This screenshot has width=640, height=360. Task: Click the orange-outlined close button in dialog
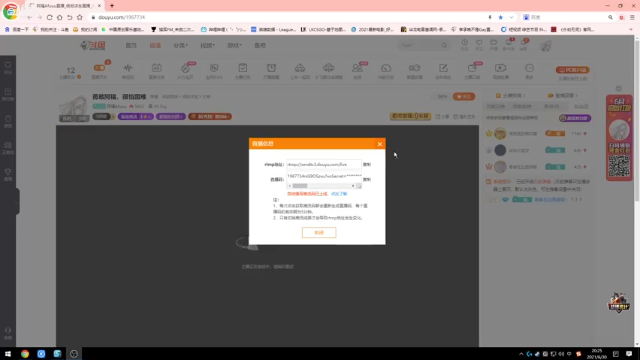[x=319, y=233]
